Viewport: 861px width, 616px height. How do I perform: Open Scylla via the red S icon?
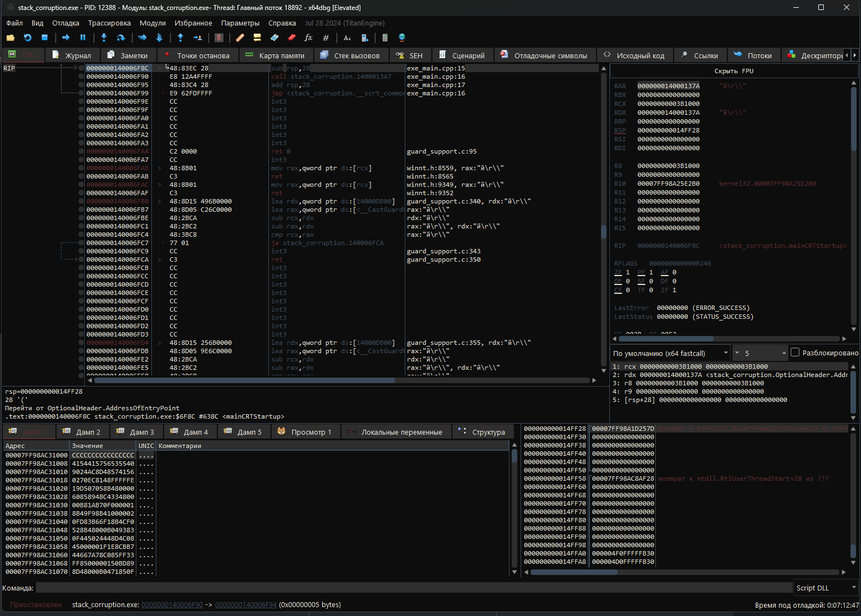[x=219, y=38]
